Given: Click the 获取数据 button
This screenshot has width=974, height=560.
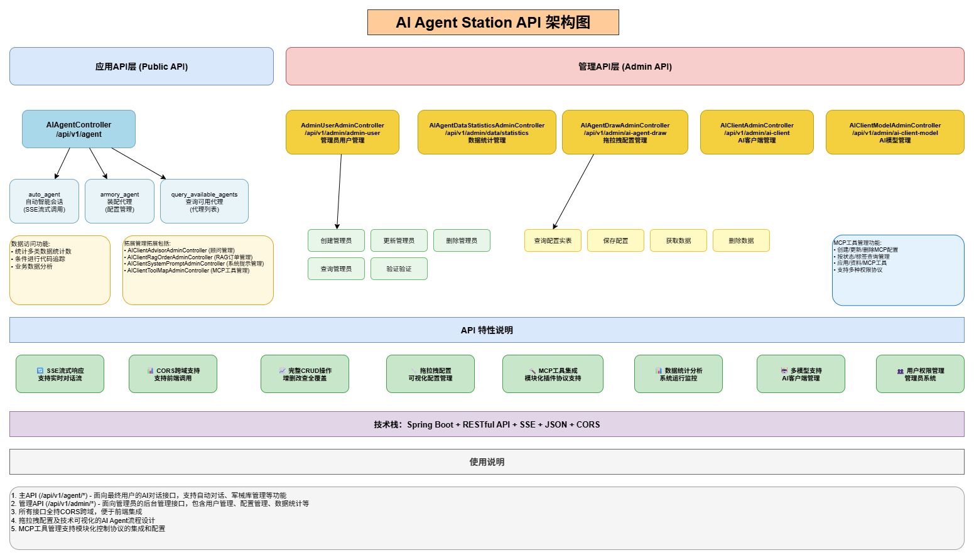Looking at the screenshot, I should point(678,240).
